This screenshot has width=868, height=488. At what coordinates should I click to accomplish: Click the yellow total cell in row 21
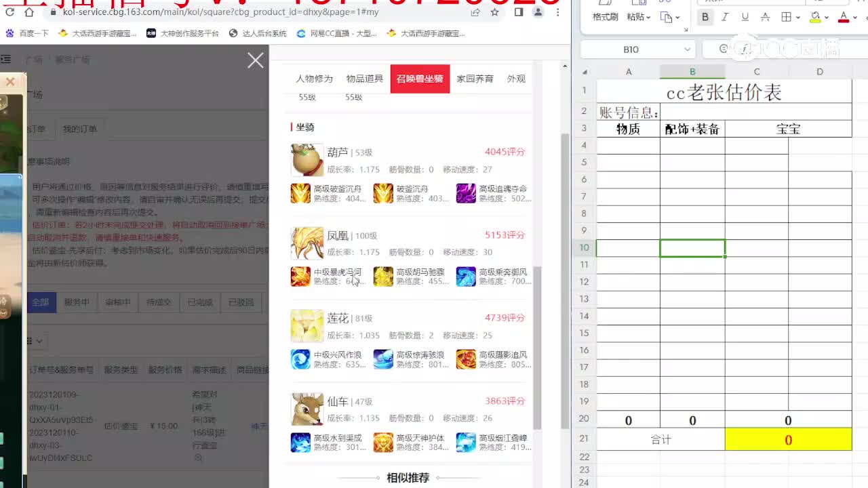(x=788, y=440)
